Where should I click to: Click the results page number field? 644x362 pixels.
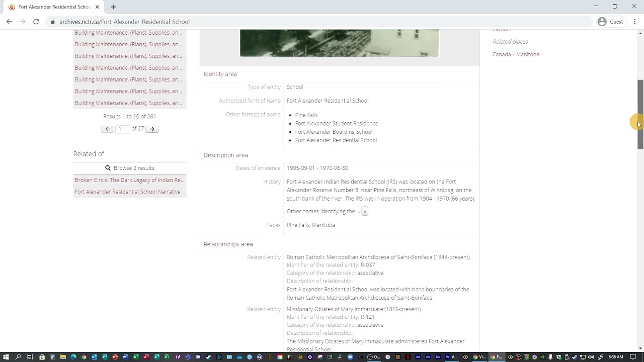122,129
